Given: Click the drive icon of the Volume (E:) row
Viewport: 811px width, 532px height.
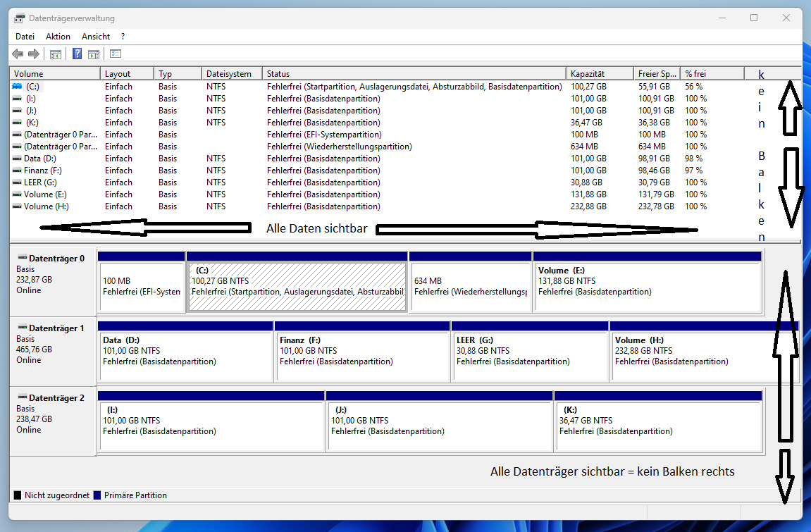Looking at the screenshot, I should (x=17, y=194).
